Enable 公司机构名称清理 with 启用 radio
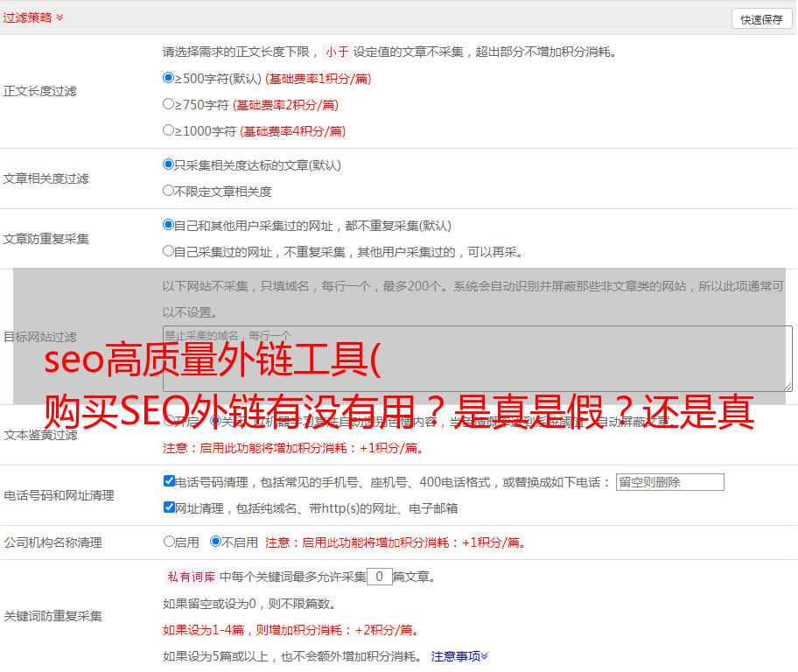Image resolution: width=798 pixels, height=672 pixels. [169, 542]
